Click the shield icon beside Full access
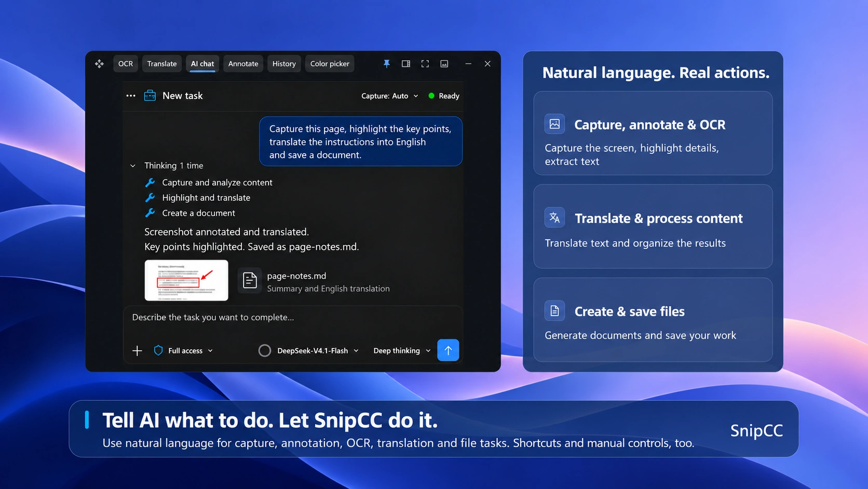The image size is (868, 489). pyautogui.click(x=158, y=350)
